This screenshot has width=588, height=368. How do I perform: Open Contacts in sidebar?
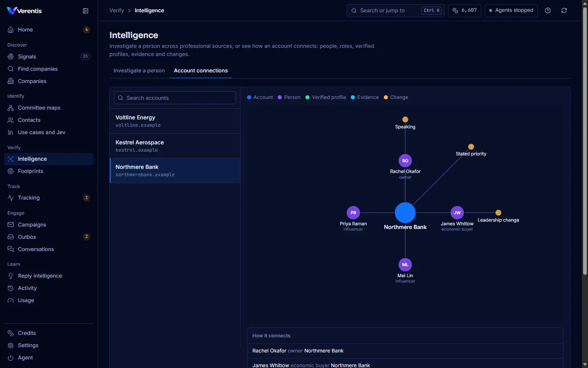click(49, 120)
